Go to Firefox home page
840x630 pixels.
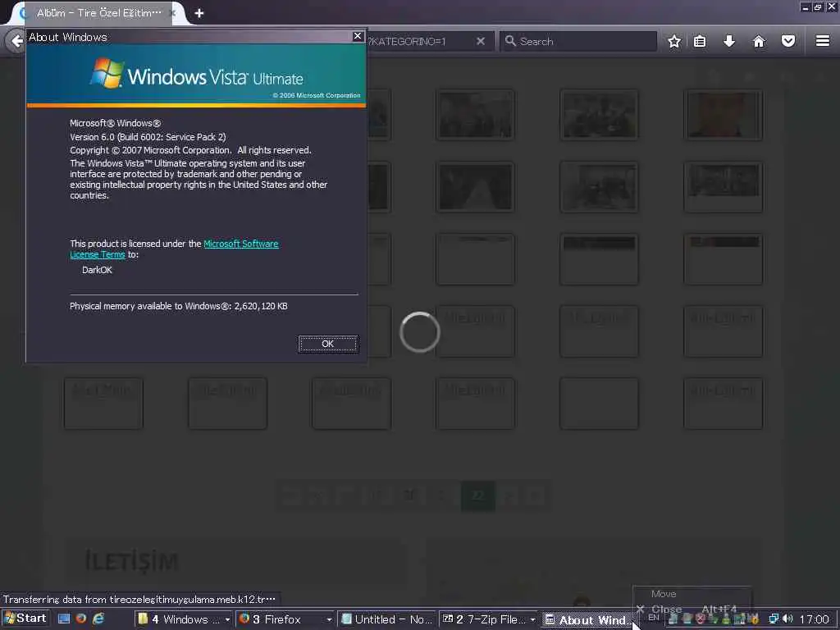point(759,41)
